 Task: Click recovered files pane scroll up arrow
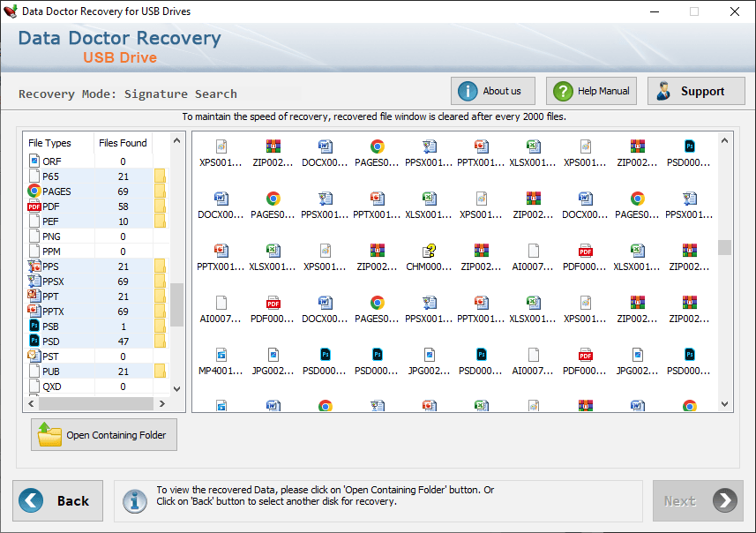point(724,141)
